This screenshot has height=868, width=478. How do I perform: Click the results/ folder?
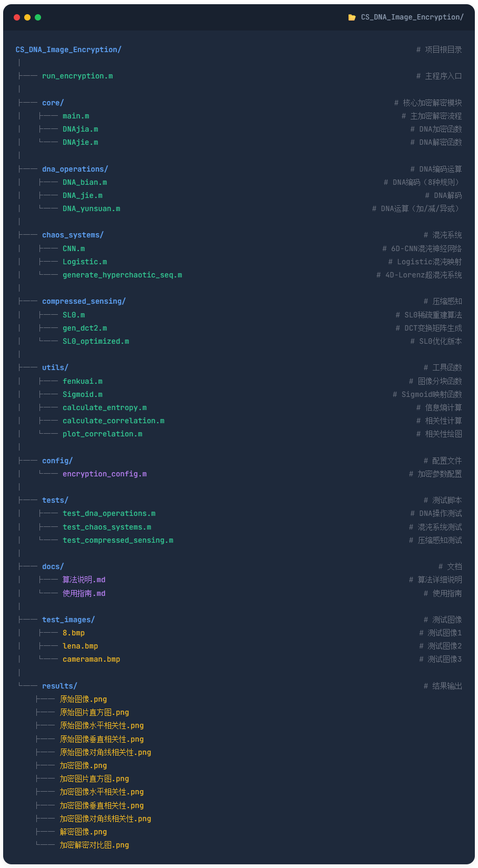(x=59, y=686)
